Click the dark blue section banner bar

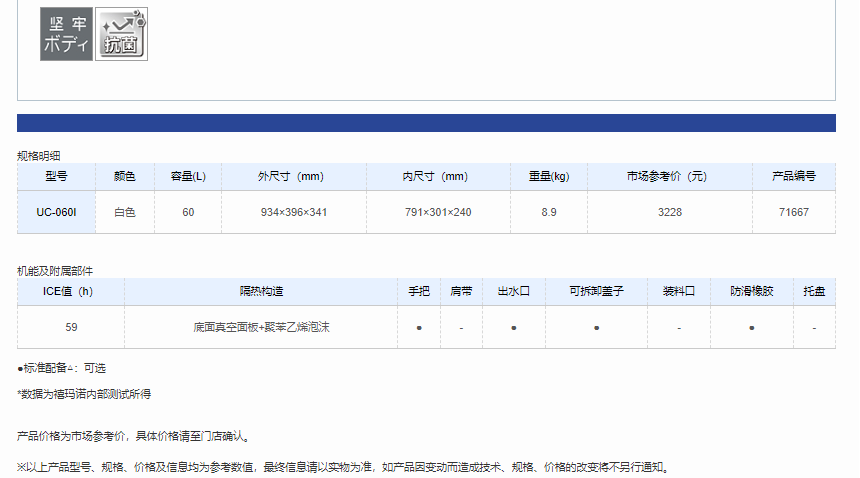point(426,123)
